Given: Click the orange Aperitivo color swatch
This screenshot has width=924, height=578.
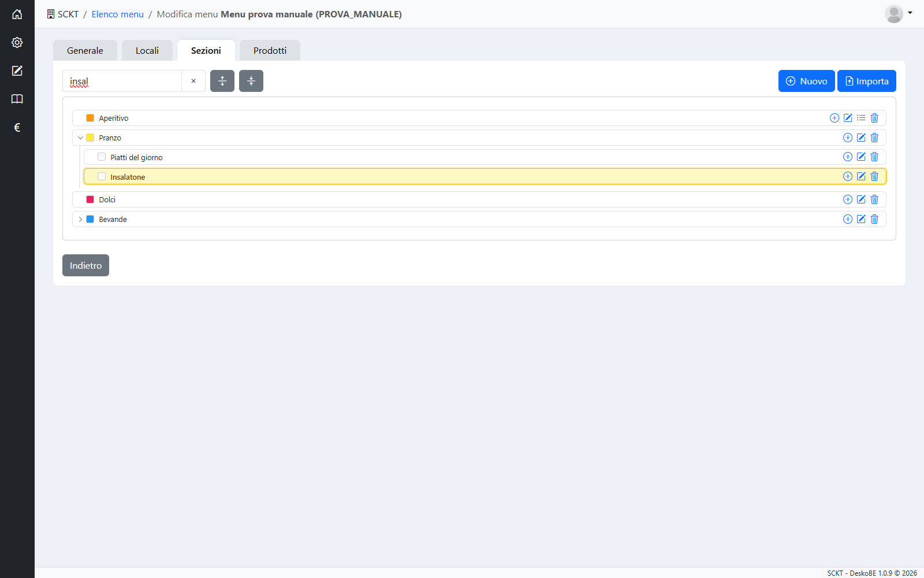Looking at the screenshot, I should pyautogui.click(x=90, y=118).
